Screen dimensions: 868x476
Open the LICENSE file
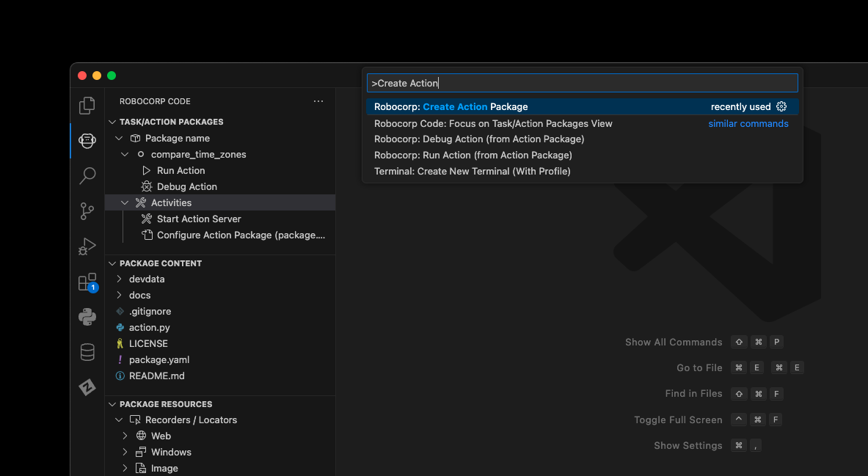point(220,343)
